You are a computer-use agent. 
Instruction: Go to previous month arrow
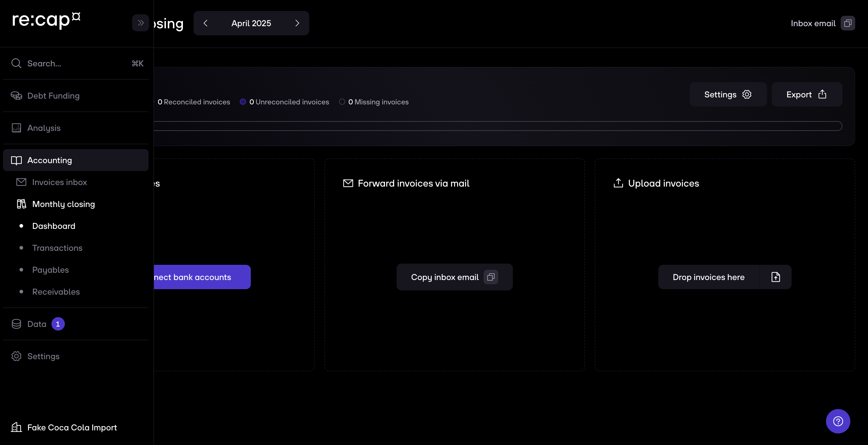[205, 23]
